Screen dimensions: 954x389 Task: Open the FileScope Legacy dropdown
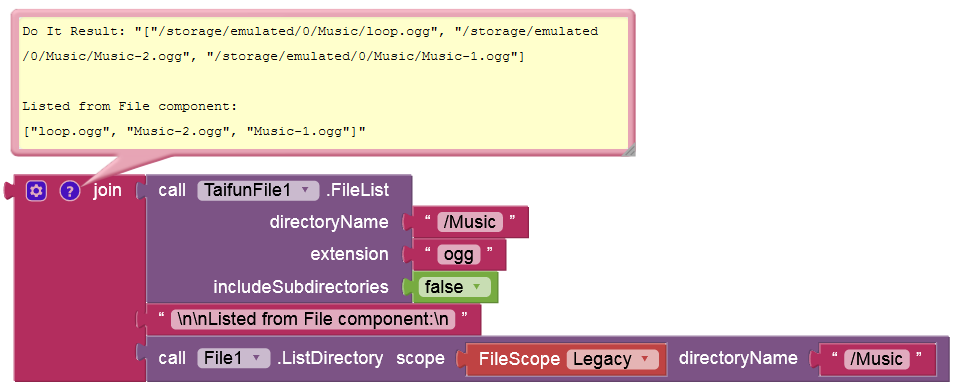pyautogui.click(x=613, y=359)
